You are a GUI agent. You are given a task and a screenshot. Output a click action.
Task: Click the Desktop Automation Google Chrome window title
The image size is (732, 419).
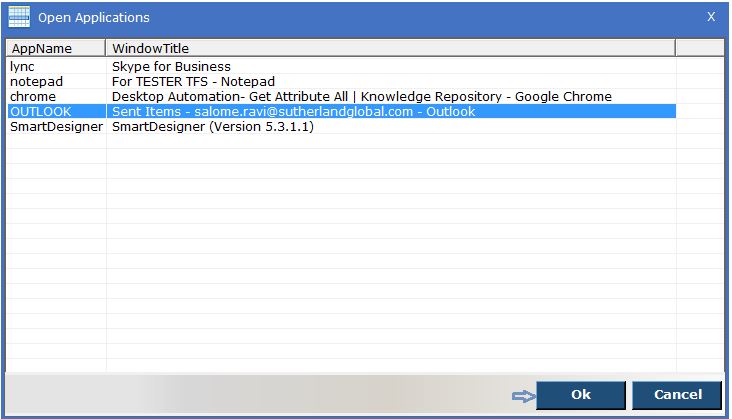pos(361,96)
